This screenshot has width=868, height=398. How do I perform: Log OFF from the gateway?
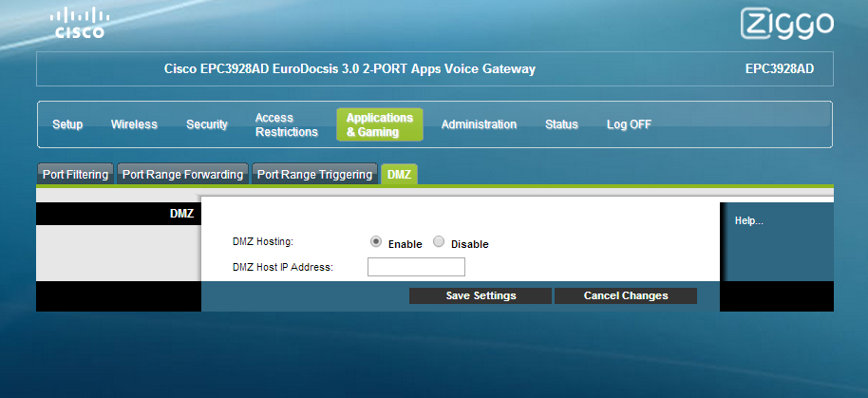pos(629,124)
